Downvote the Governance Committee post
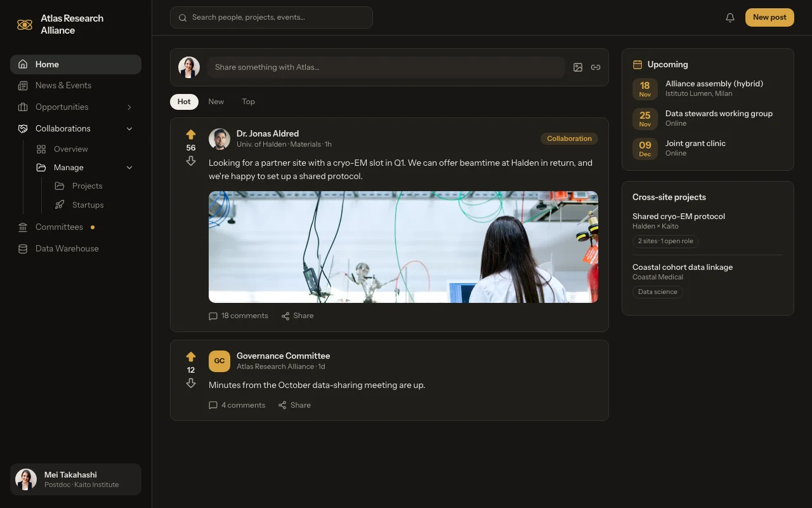The height and width of the screenshot is (508, 812). [191, 384]
